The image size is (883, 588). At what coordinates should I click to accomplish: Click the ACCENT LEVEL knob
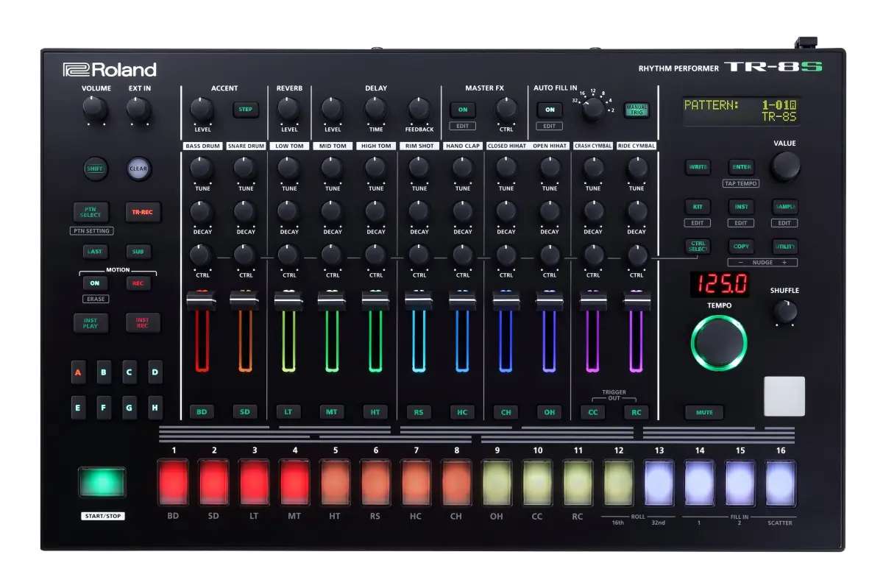202,109
